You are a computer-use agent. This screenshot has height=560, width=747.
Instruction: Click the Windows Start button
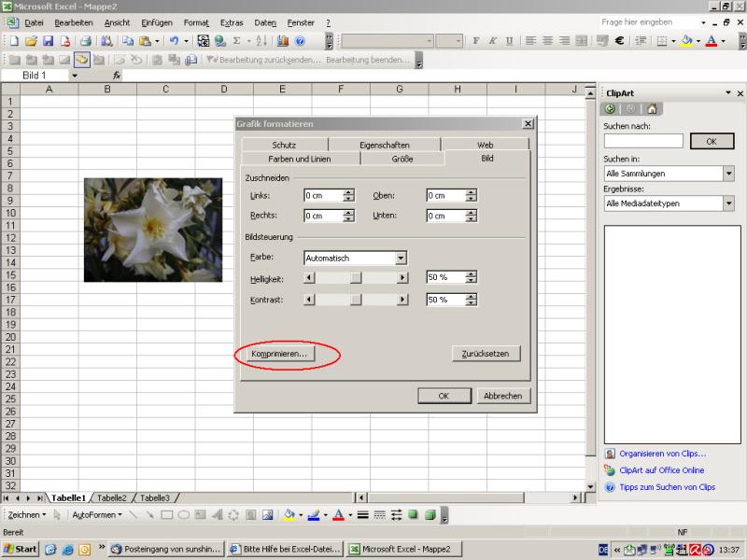coord(20,549)
